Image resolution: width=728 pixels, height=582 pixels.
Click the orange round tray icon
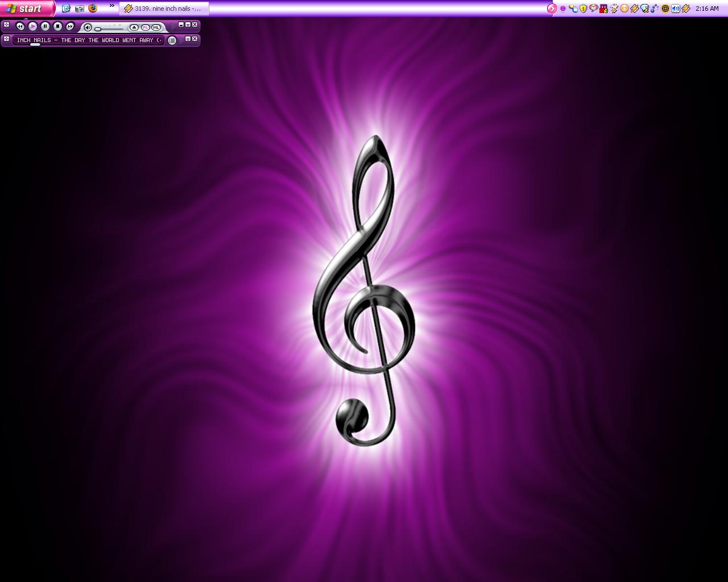tap(624, 9)
